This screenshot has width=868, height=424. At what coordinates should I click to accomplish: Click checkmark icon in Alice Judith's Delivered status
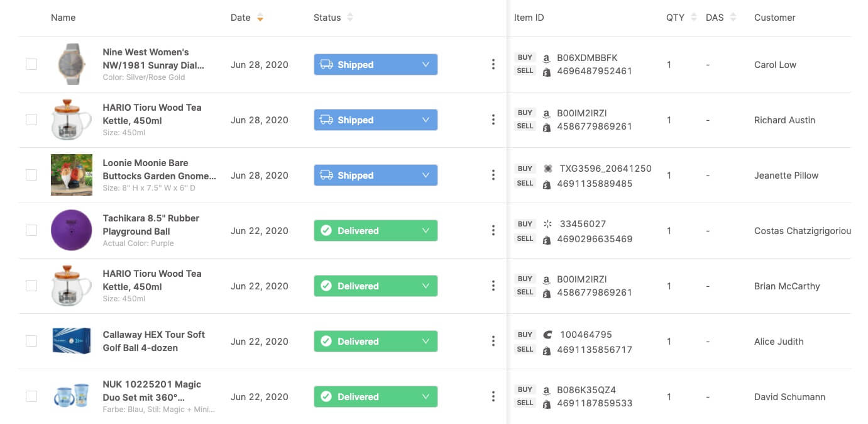coord(326,341)
